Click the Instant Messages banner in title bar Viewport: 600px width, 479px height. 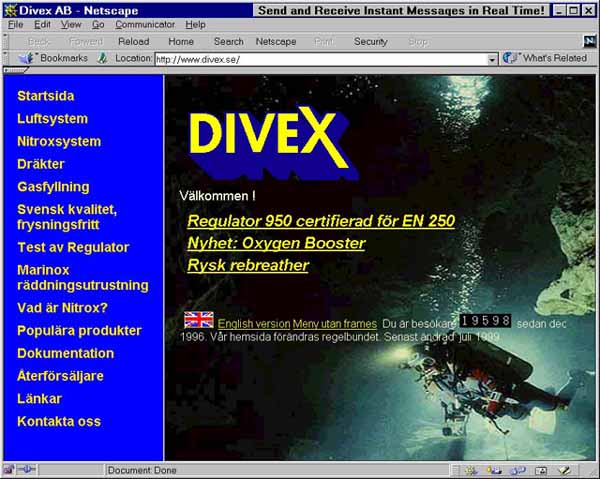click(x=401, y=10)
